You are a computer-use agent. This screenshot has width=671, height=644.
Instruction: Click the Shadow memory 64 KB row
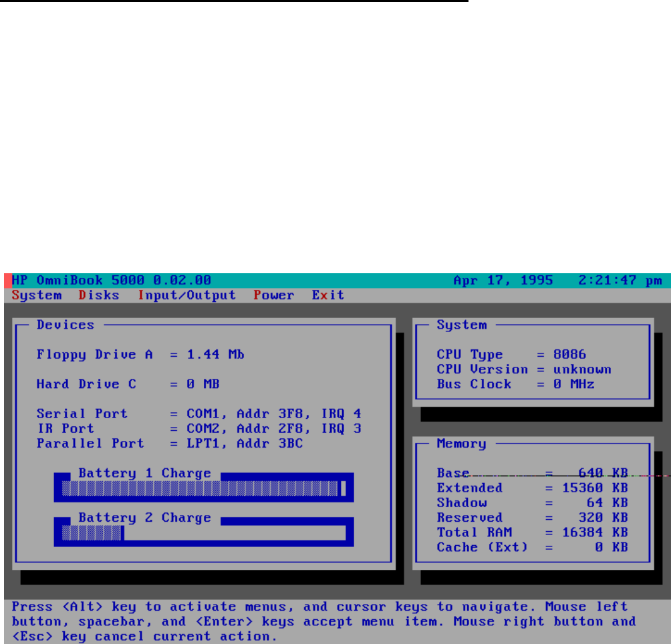tap(532, 503)
